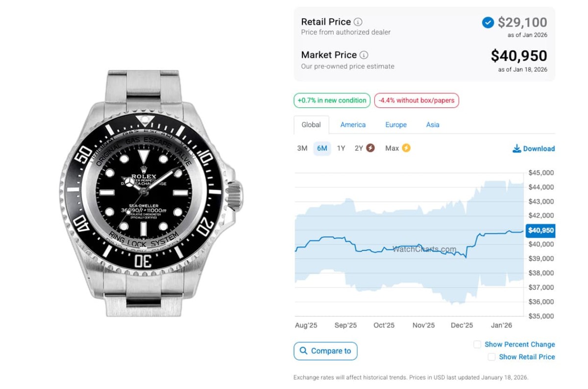Select the 6M time range
588x389 pixels.
pyautogui.click(x=322, y=148)
